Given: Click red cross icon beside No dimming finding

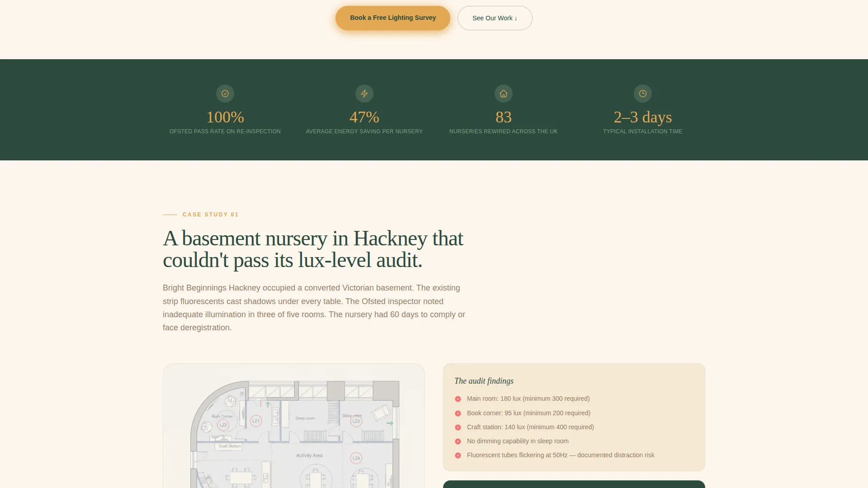Looking at the screenshot, I should pyautogui.click(x=458, y=441).
